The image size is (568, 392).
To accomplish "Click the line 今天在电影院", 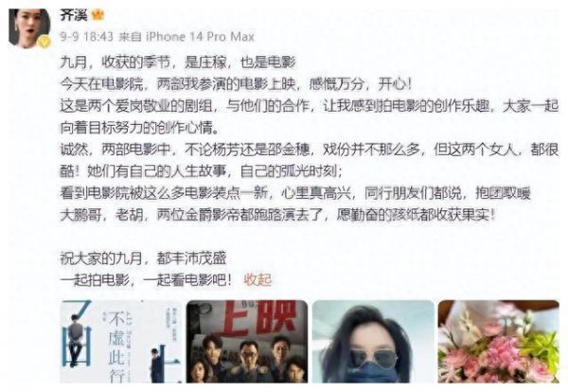I will tap(236, 84).
